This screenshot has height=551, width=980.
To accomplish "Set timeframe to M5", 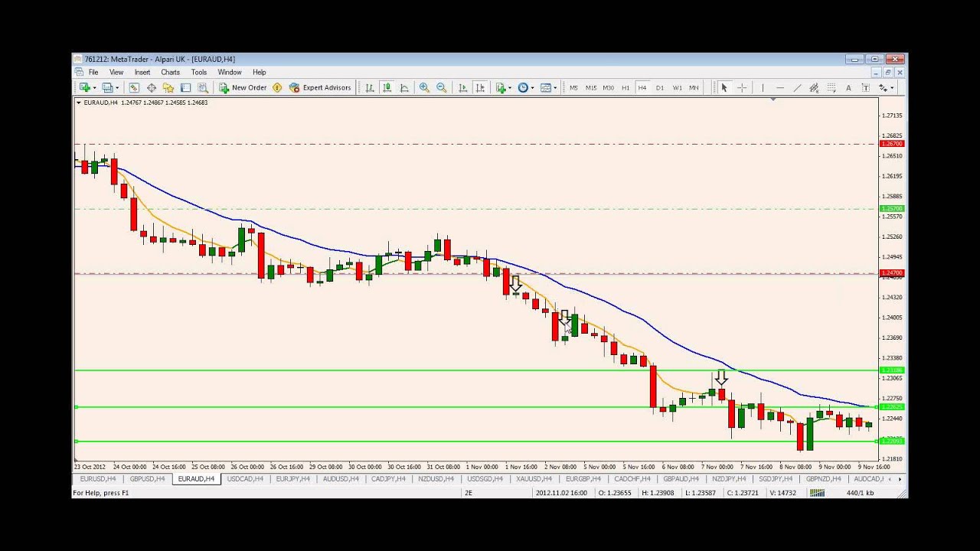I will click(573, 88).
